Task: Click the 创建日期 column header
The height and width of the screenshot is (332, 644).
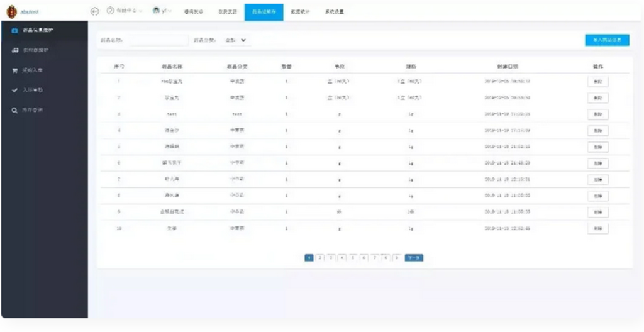Action: (508, 66)
